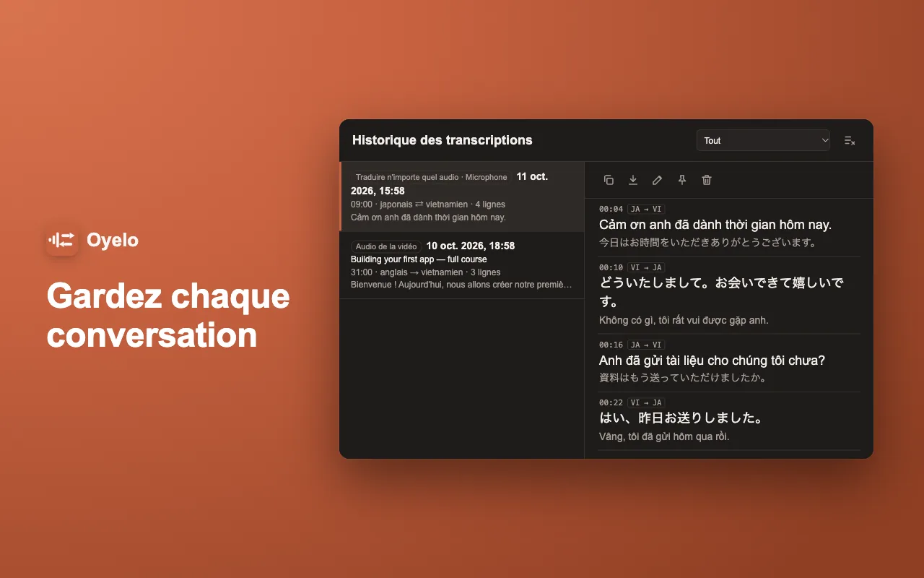
Task: Click the VI → JA tag beside 00:10
Action: click(x=646, y=267)
